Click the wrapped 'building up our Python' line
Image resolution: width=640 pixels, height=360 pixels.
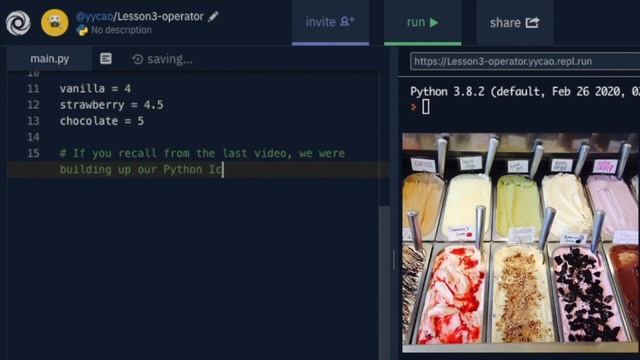click(141, 170)
